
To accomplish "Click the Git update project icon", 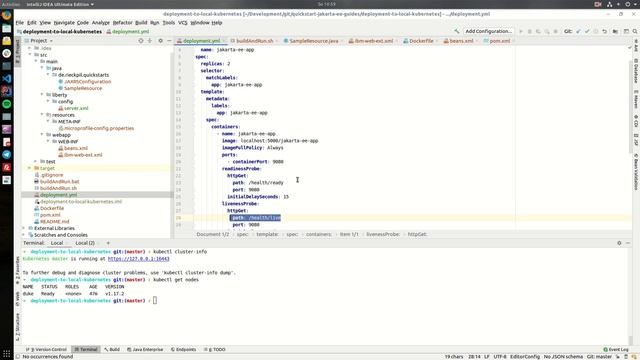I will point(578,31).
